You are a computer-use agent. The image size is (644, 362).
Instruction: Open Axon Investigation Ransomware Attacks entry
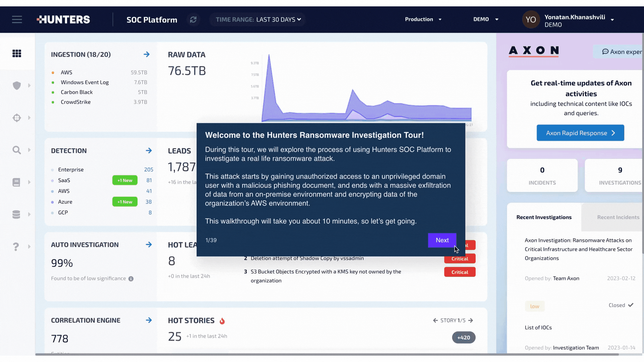[x=578, y=249]
